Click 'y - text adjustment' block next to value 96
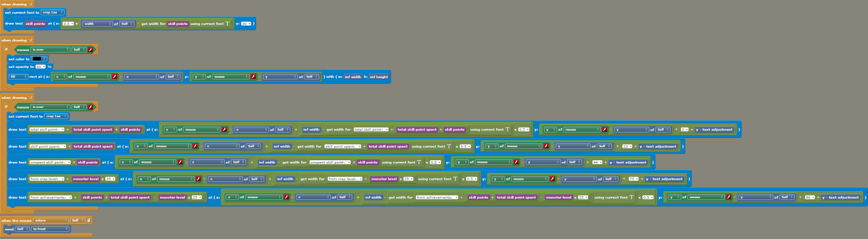Screen dimensions: 868x239 click(x=840, y=197)
